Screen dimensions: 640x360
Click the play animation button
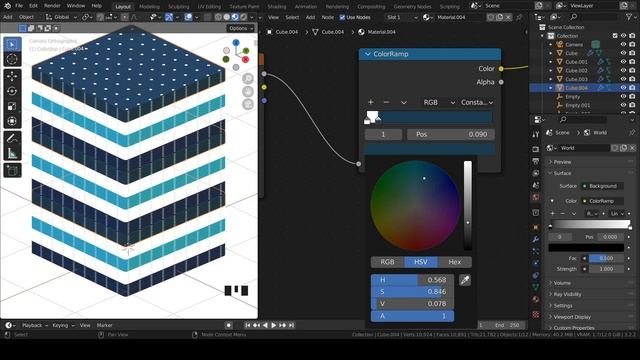pyautogui.click(x=273, y=325)
